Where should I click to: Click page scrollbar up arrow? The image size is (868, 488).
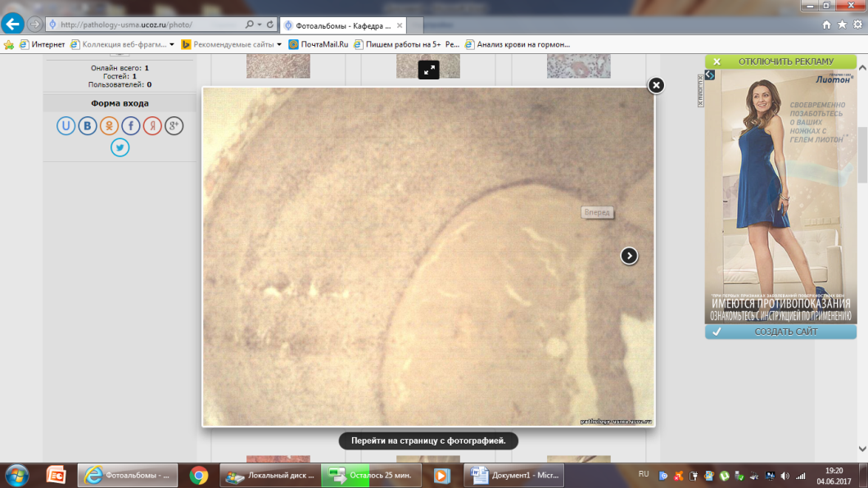pyautogui.click(x=862, y=67)
